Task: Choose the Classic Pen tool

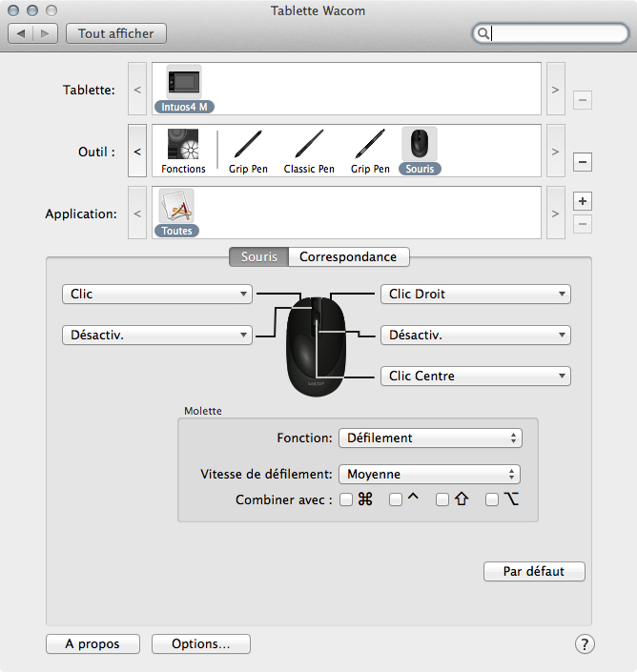Action: pyautogui.click(x=308, y=145)
